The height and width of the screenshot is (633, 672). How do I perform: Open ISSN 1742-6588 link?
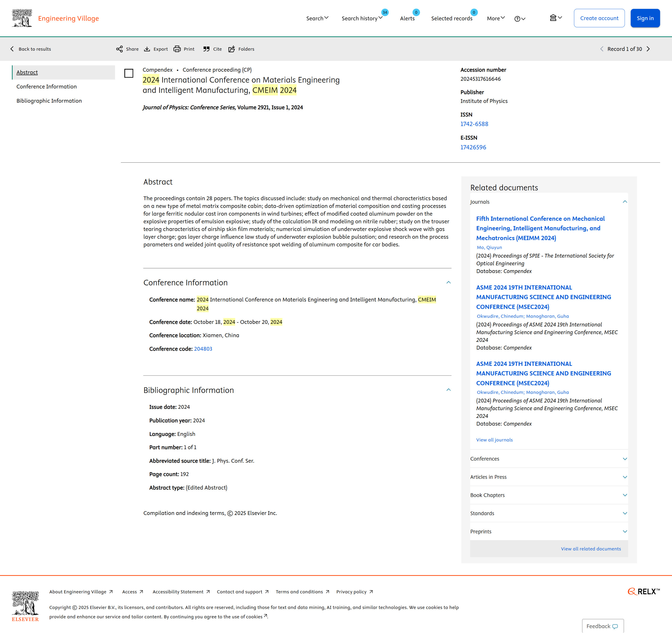pos(474,124)
